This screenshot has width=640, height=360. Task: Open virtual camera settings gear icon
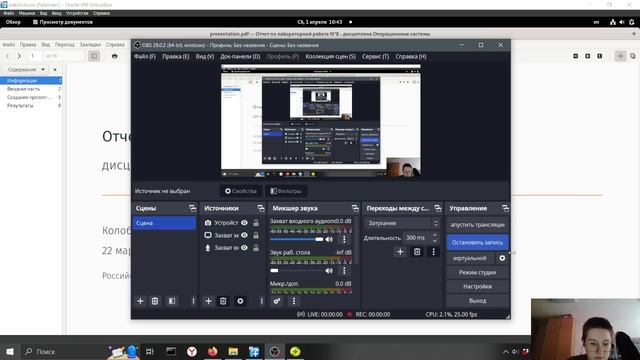[x=502, y=258]
